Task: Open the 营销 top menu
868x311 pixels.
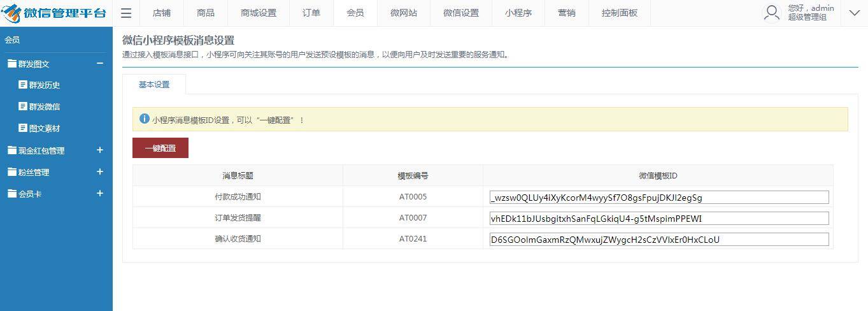Action: pos(567,13)
